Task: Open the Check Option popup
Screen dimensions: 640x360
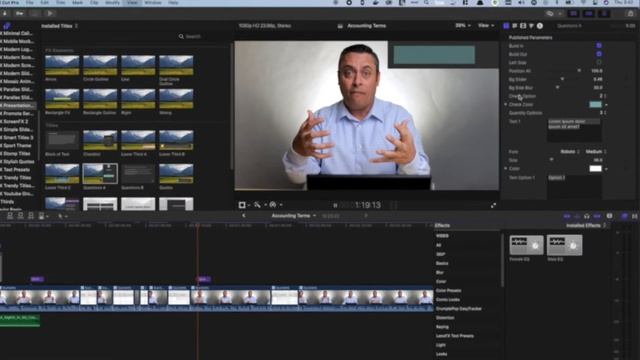Action: (x=602, y=96)
